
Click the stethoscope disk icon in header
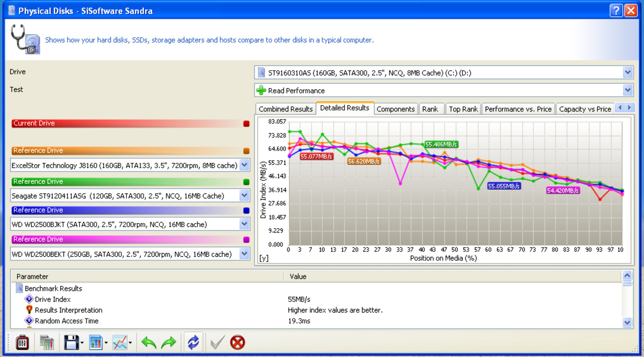(x=25, y=40)
